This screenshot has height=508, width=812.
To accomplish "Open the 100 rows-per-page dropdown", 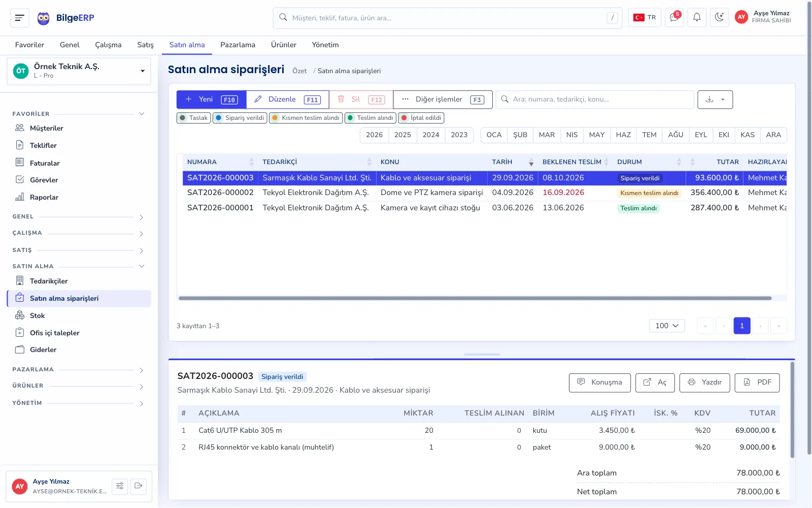I will [667, 326].
